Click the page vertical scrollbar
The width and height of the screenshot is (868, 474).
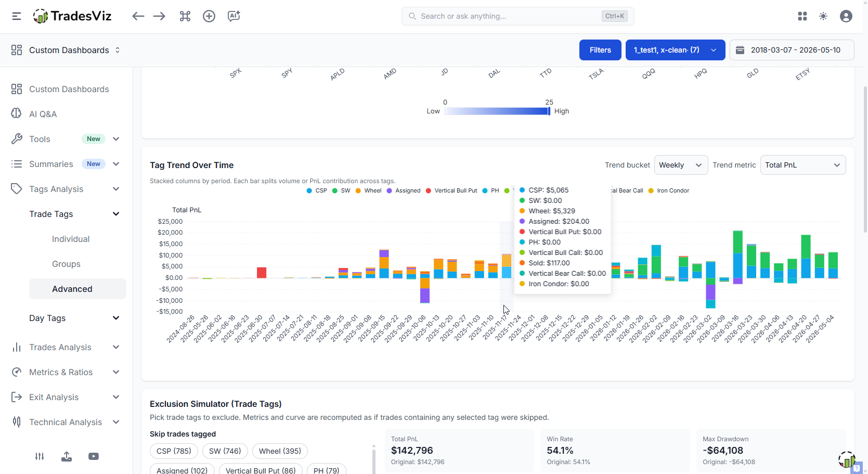(x=865, y=159)
